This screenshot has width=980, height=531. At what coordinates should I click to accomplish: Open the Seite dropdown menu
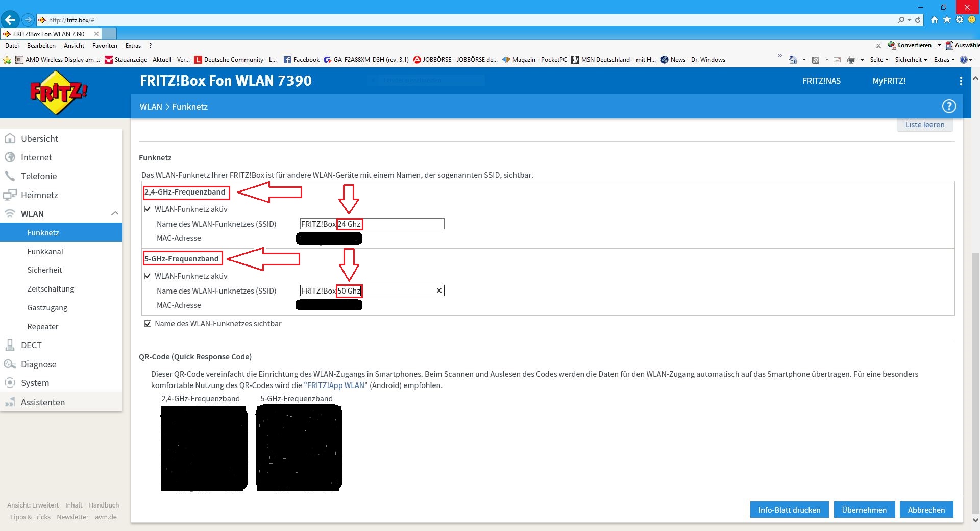879,60
